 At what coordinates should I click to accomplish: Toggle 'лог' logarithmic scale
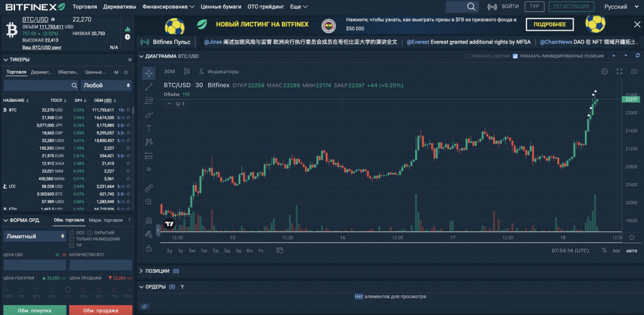(616, 250)
